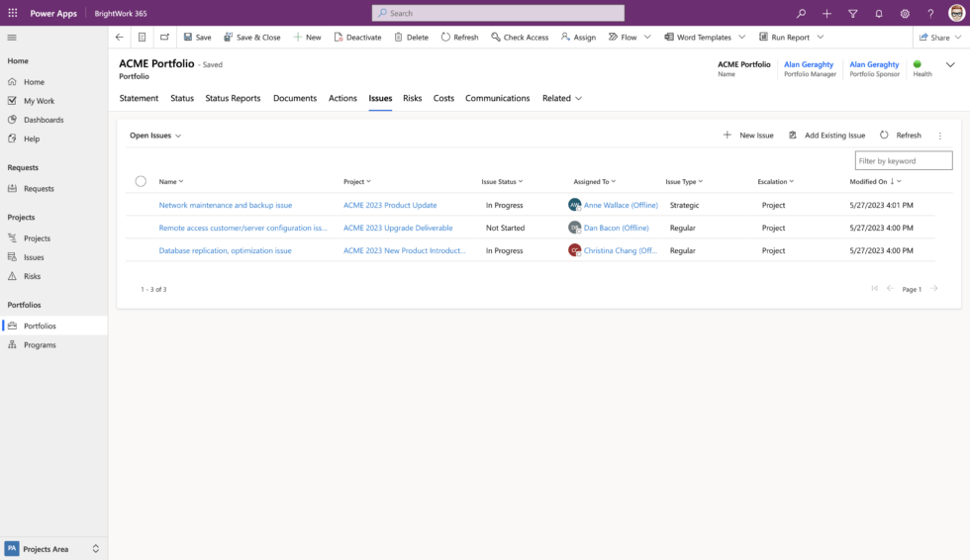Expand the Related tab dropdown
Screen dimensions: 970x560
coord(561,99)
